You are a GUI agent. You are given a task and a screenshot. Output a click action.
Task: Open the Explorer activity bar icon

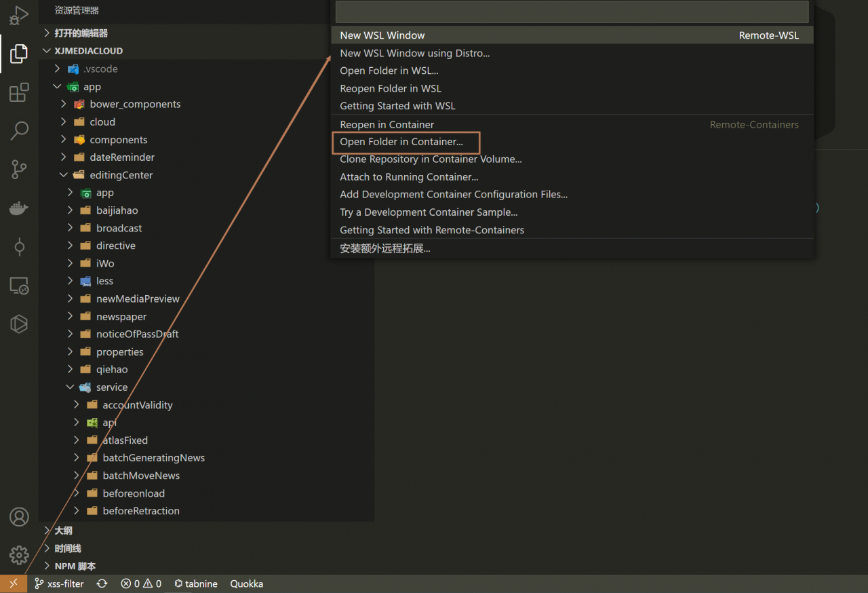click(x=19, y=54)
